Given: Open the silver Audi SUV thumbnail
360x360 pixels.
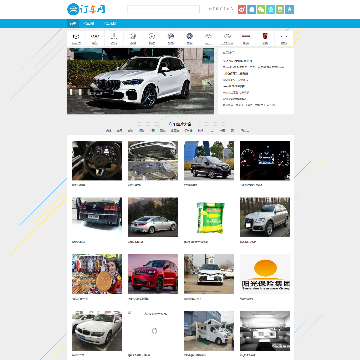Looking at the screenshot, I should coord(265,217).
